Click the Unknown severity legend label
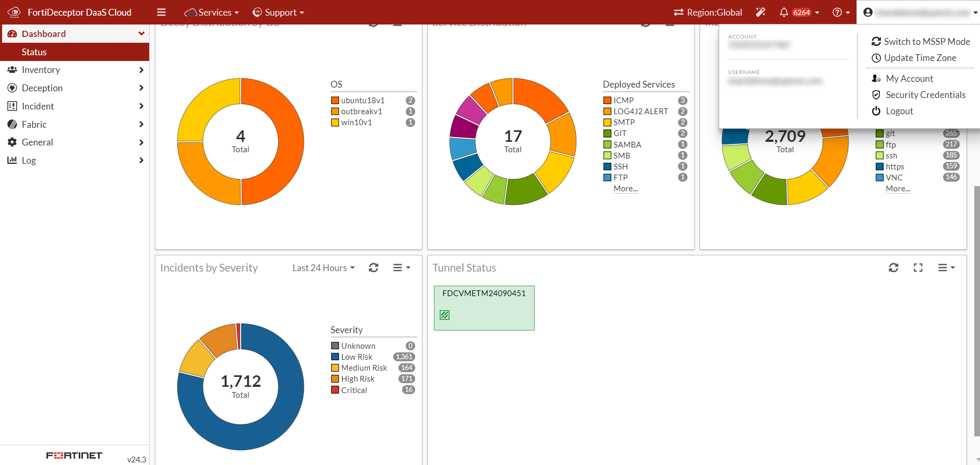This screenshot has width=980, height=465. (x=358, y=346)
